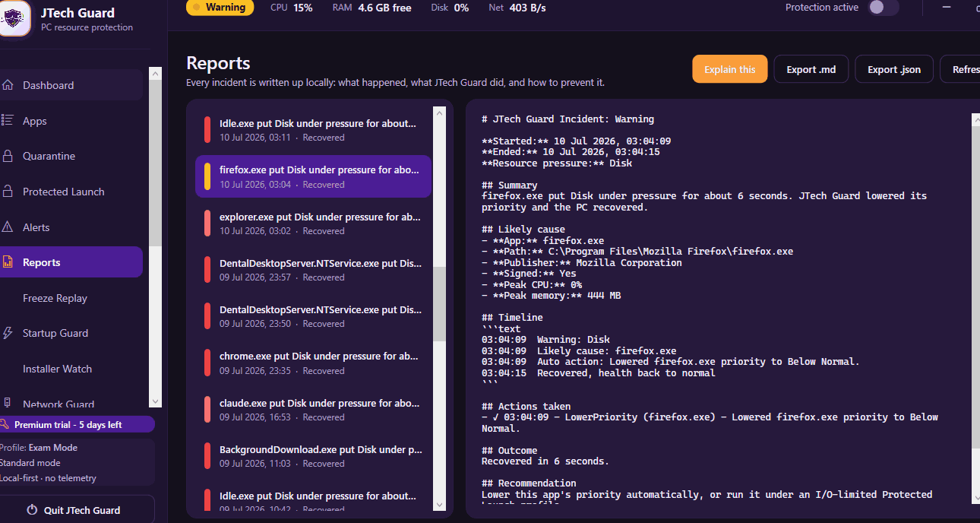Click the Apps list icon
This screenshot has width=980, height=523.
click(8, 120)
